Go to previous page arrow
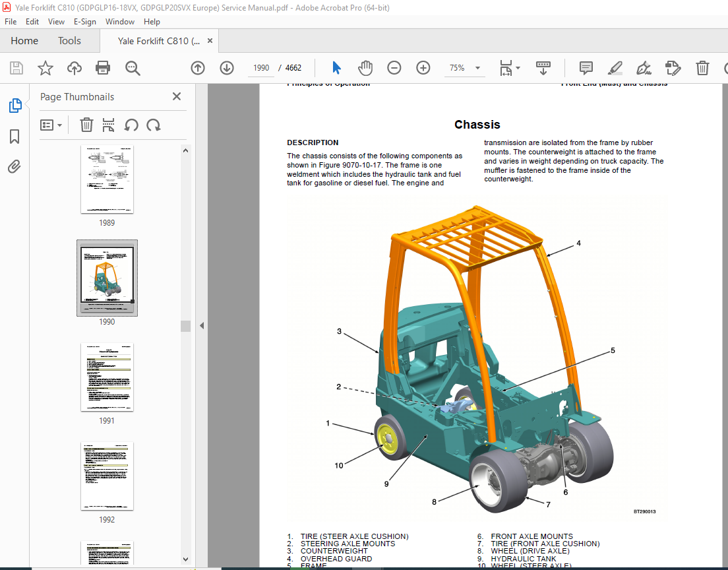The image size is (728, 570). [198, 68]
